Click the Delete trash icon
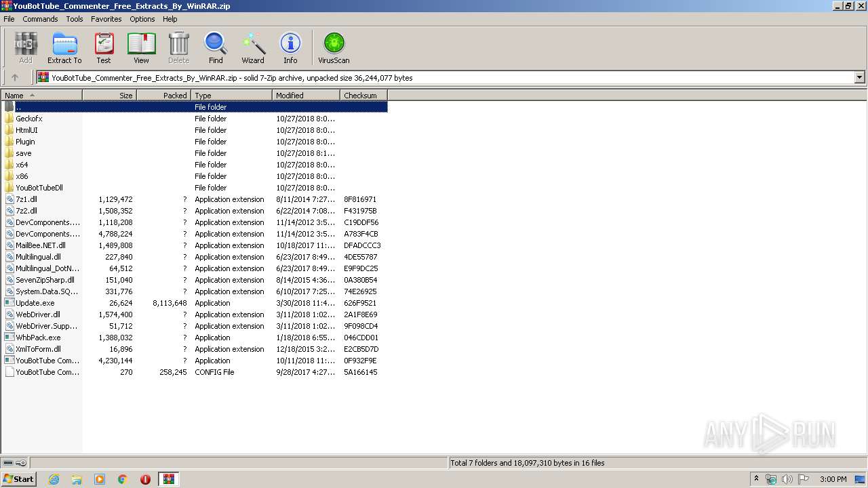Screen dimensions: 868x488 point(179,48)
